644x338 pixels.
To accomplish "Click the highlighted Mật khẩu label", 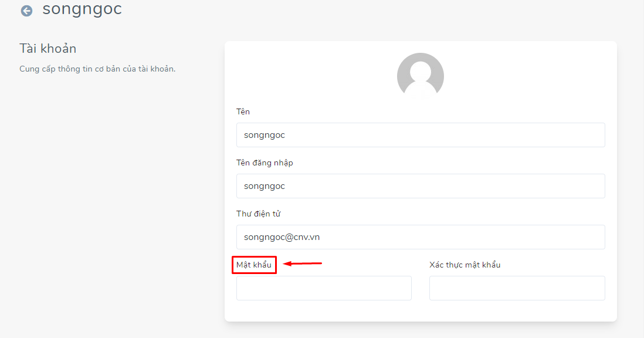I will tap(254, 265).
